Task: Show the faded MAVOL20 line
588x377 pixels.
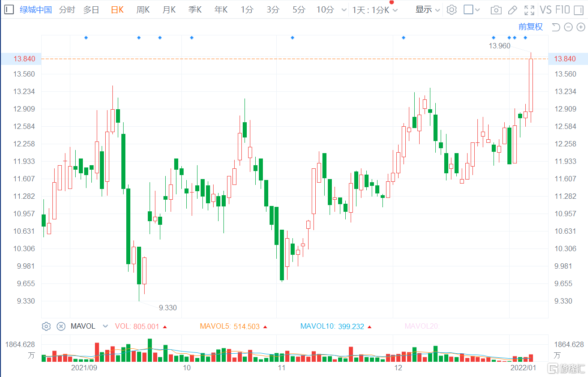Action: point(422,326)
